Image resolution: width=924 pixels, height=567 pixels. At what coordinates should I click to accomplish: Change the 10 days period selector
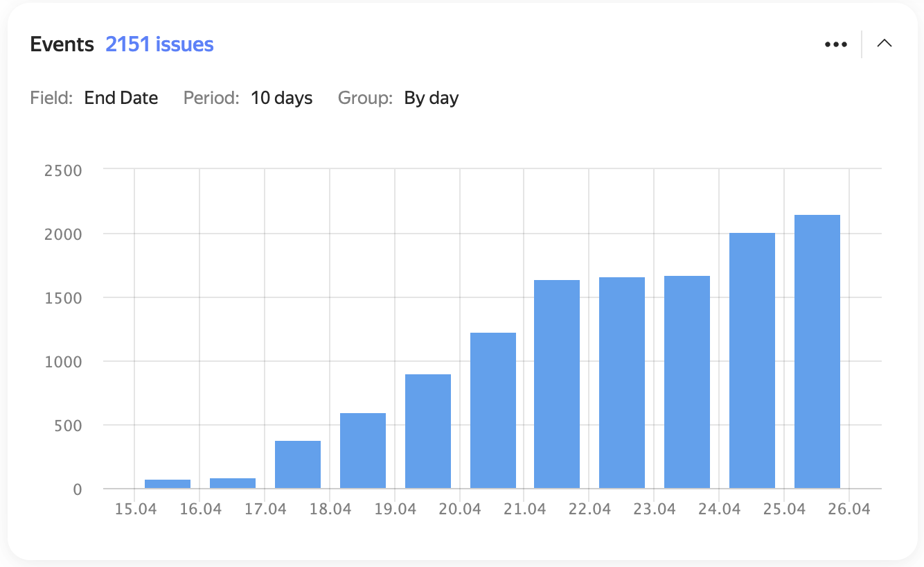pyautogui.click(x=281, y=98)
